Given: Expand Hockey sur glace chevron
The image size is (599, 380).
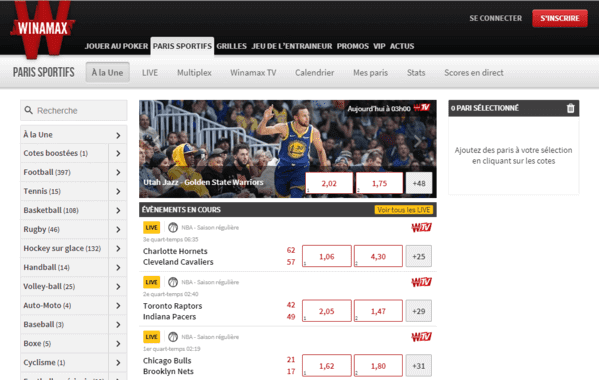Looking at the screenshot, I should pos(118,249).
